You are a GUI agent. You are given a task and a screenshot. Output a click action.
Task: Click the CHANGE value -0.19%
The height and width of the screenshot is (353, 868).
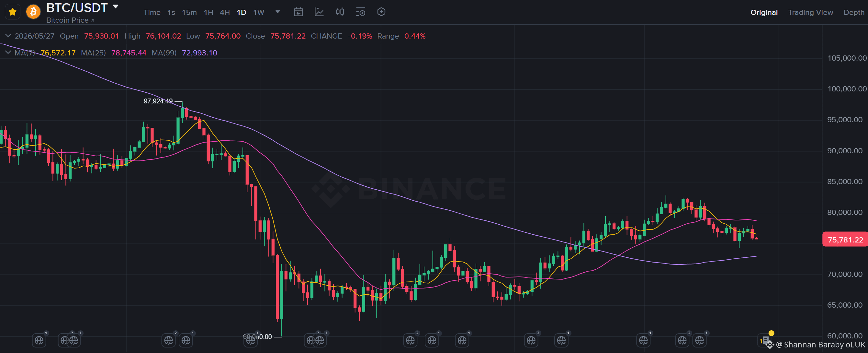coord(359,36)
